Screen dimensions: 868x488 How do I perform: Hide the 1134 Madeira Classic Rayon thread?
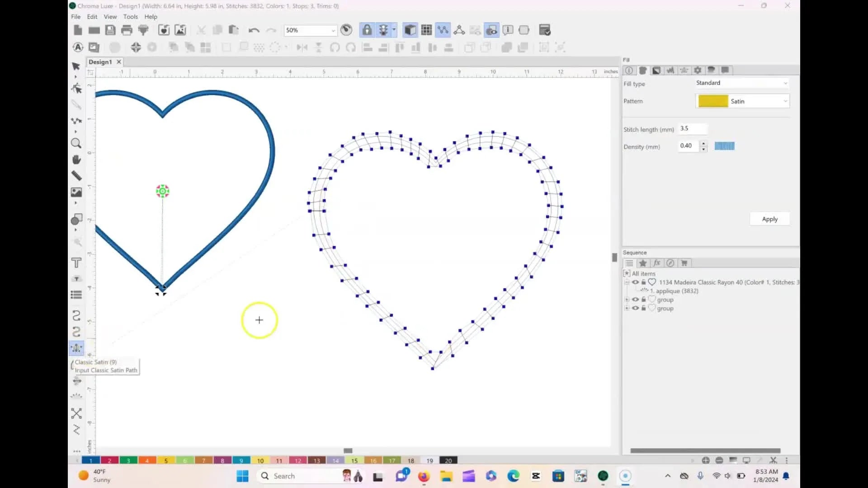coord(635,282)
